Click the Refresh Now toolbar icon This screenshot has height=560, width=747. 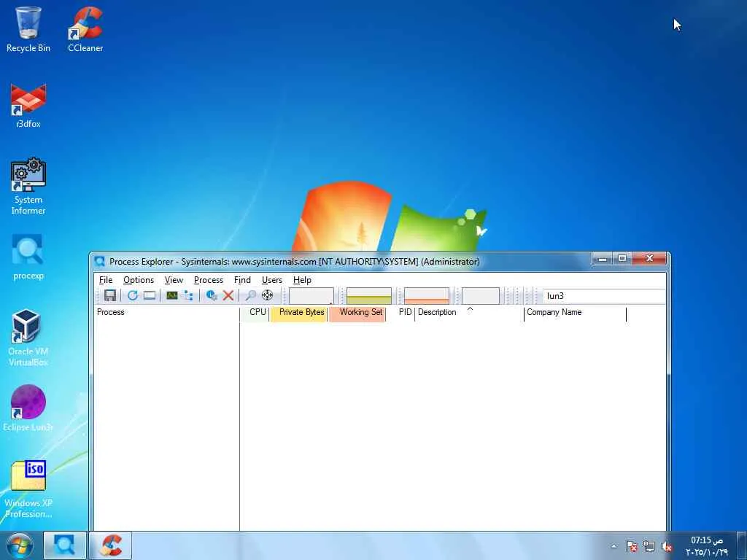pyautogui.click(x=133, y=296)
